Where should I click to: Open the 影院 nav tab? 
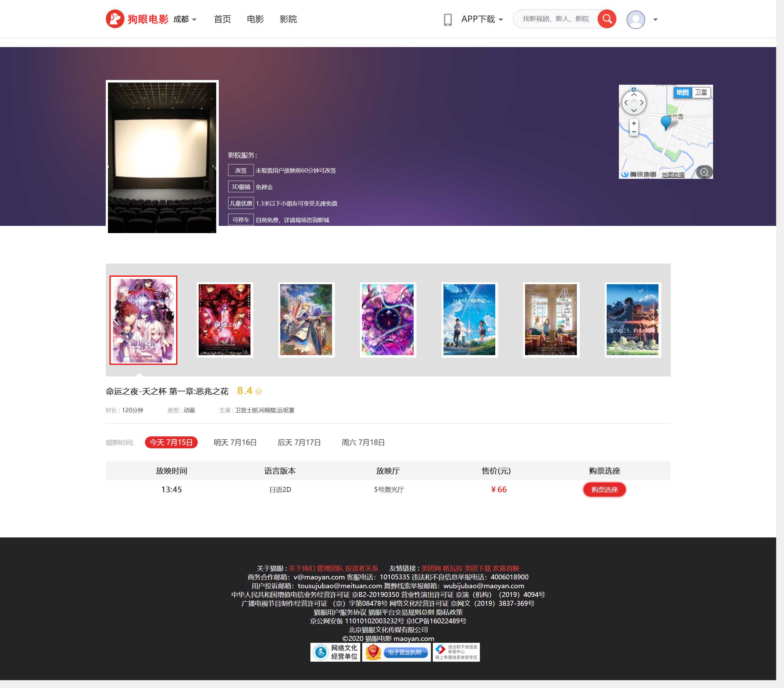[x=288, y=19]
